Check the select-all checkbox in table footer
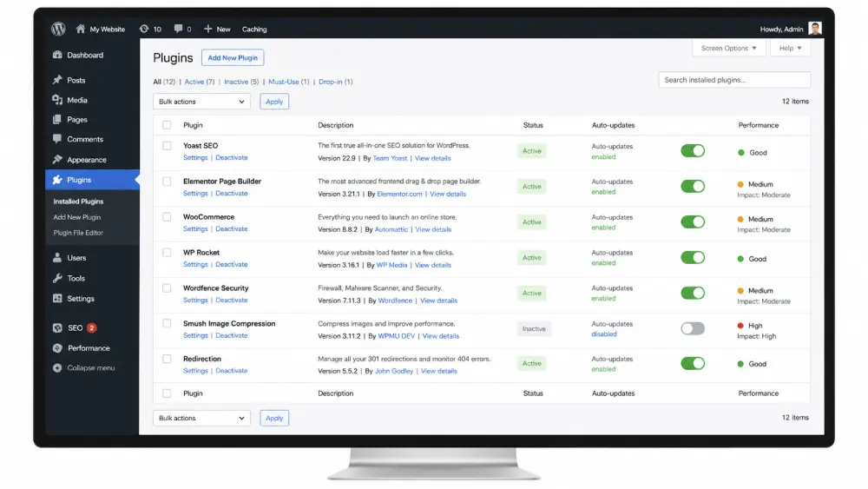 point(167,393)
